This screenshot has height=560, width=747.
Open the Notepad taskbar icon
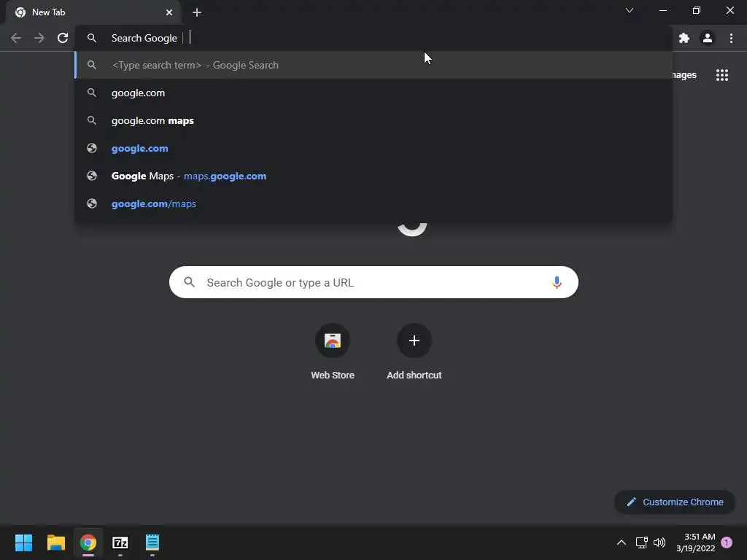152,542
